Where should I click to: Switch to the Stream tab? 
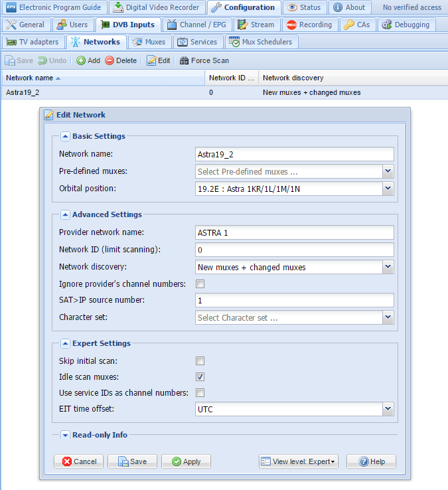click(256, 25)
